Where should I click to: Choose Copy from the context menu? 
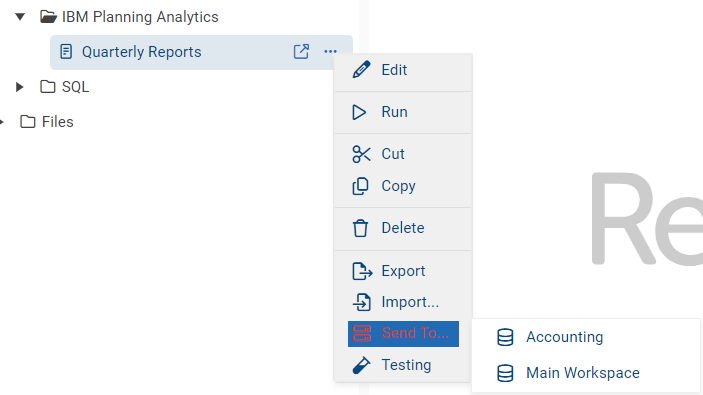point(403,186)
